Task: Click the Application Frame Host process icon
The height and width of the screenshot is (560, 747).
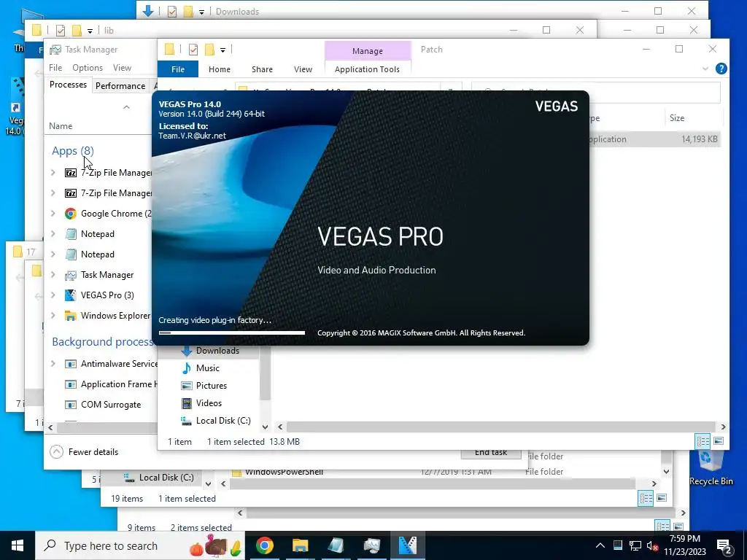Action: [x=71, y=384]
